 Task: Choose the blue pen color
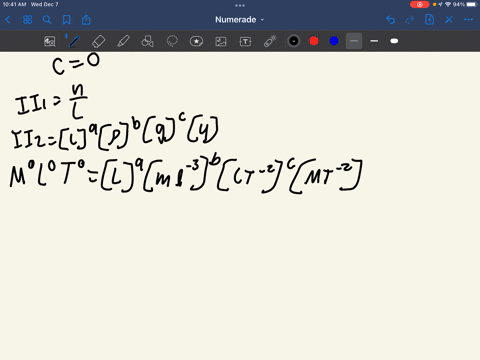coord(334,41)
